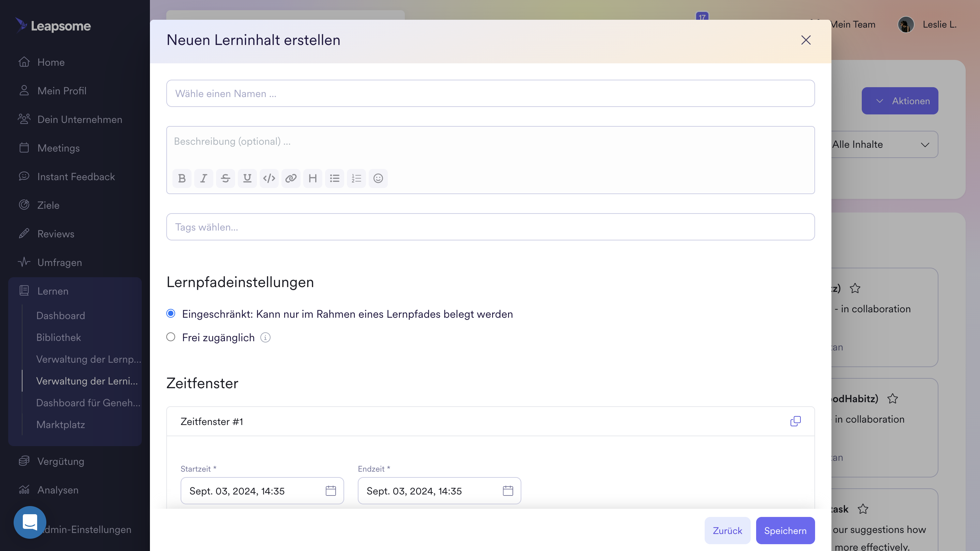Open the Aktionen dropdown menu

(x=900, y=101)
